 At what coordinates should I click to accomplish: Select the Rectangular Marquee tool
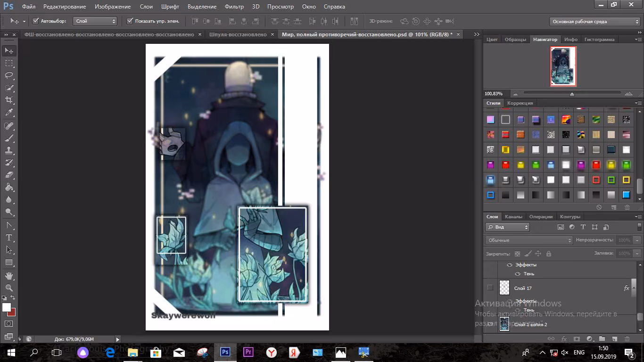pyautogui.click(x=9, y=63)
